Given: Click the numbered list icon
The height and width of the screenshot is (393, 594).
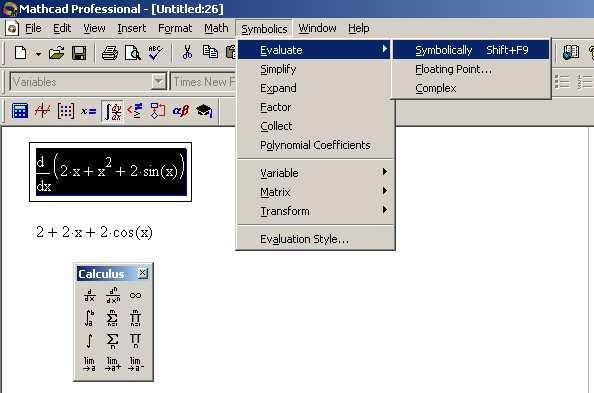Looking at the screenshot, I should coord(585,81).
